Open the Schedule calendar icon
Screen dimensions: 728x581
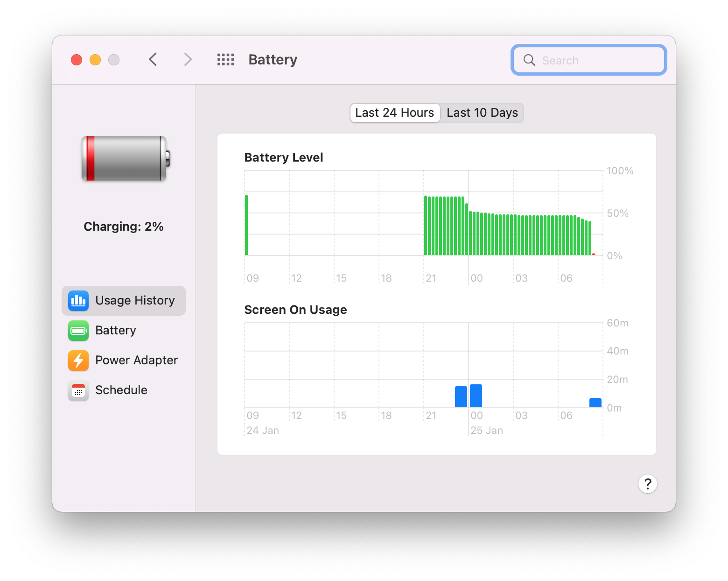pyautogui.click(x=78, y=390)
